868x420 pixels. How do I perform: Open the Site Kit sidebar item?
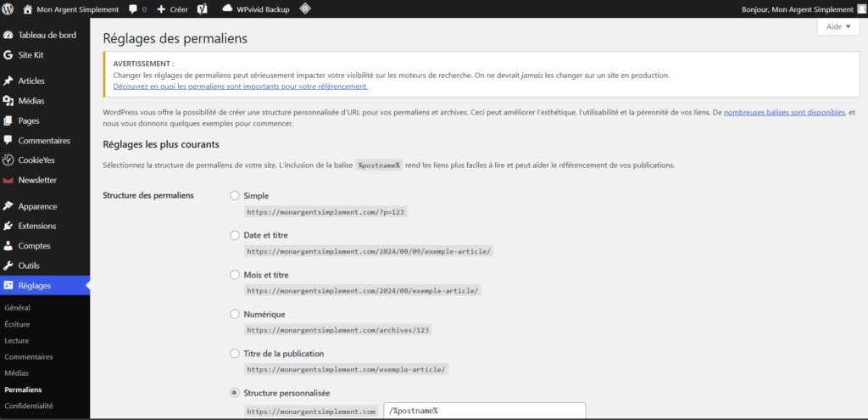[36, 54]
